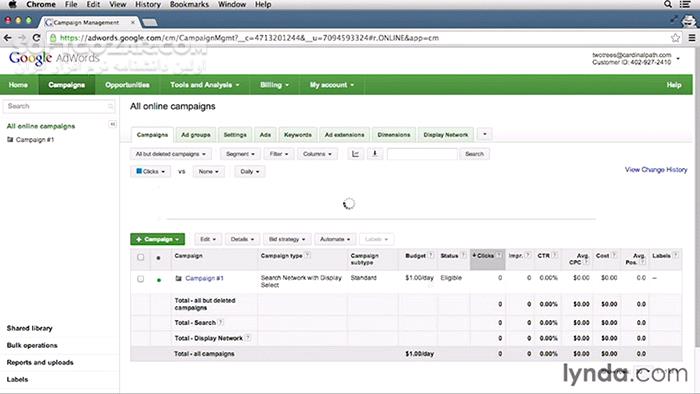Tick the checkbox for Campaign #1 row
Screen dimensions: 700x394
[x=141, y=279]
